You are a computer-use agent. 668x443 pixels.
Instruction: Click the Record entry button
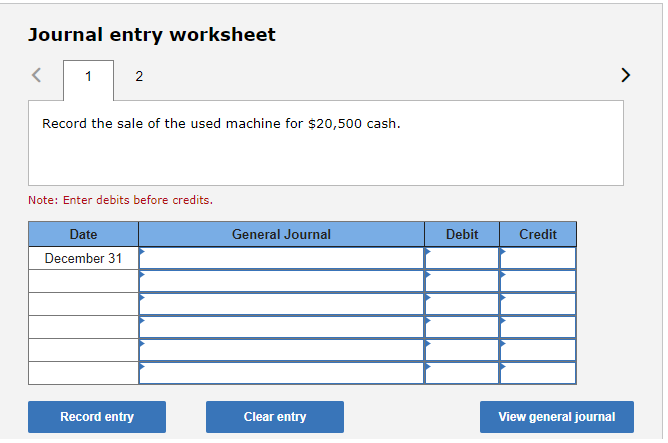click(x=97, y=417)
